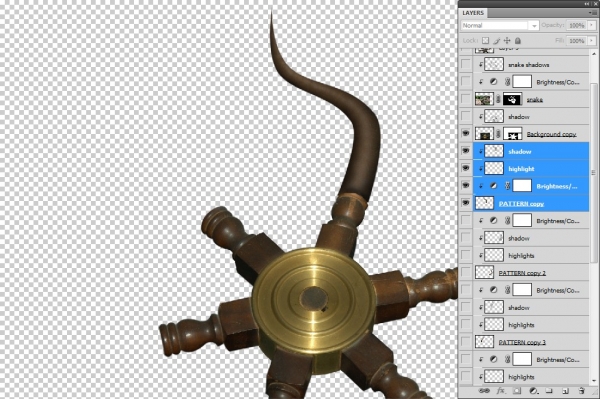600x399 pixels.
Task: Select the 'PATTERN copy 2' layer name
Action: coord(522,273)
